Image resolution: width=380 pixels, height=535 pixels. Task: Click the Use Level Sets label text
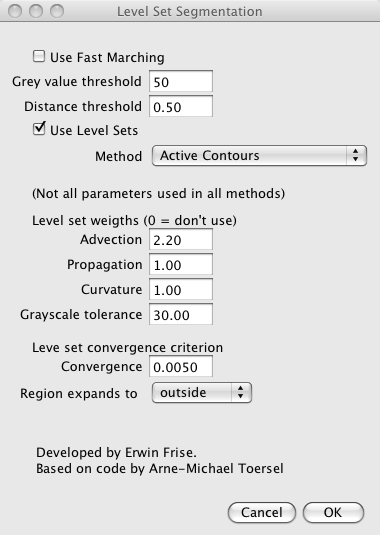coord(94,130)
